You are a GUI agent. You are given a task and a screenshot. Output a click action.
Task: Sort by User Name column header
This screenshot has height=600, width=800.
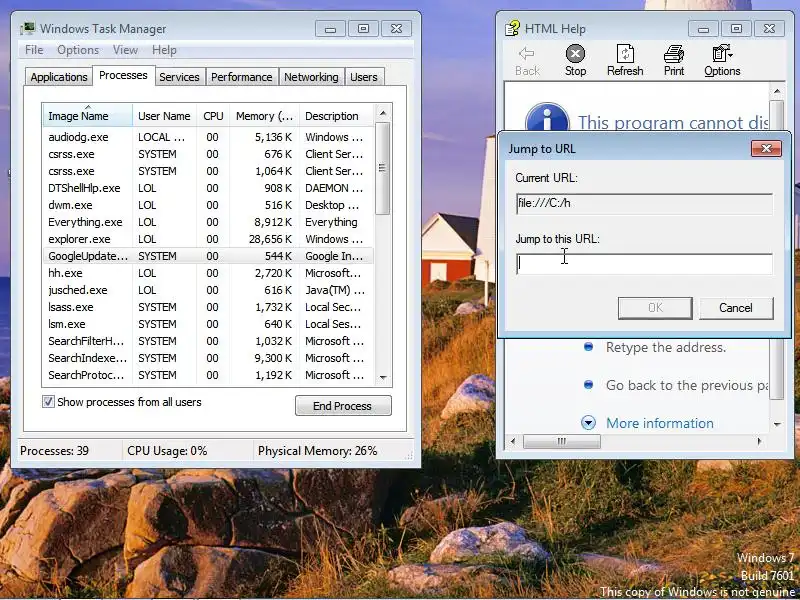point(164,116)
